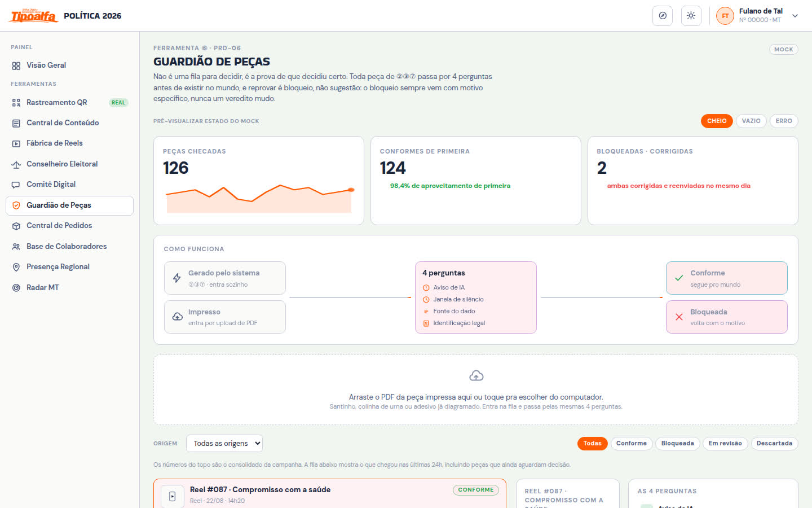Click the Reel #087 video file icon

coord(173,496)
